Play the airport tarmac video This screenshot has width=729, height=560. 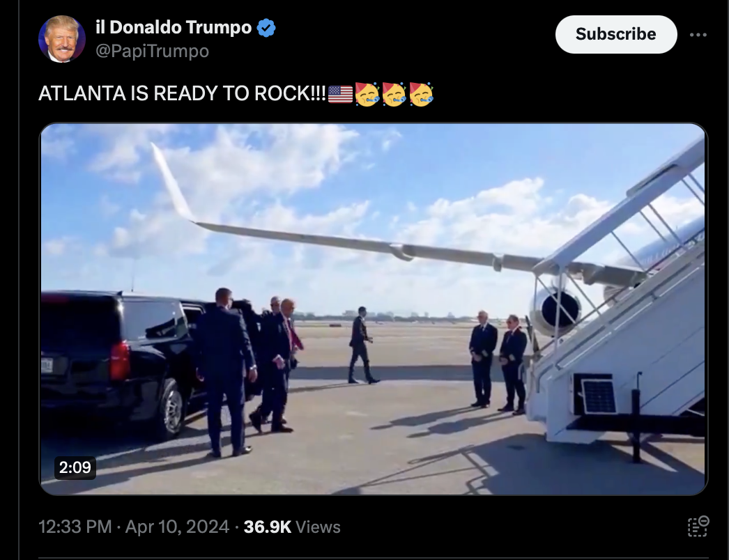click(x=374, y=309)
